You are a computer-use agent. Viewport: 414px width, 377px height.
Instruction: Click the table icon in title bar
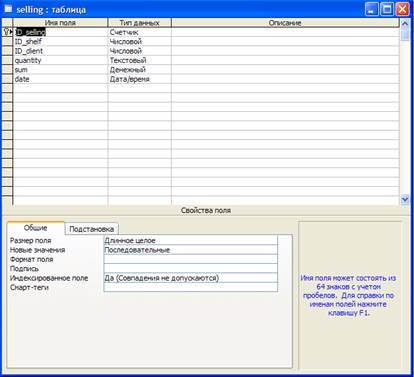[8, 9]
